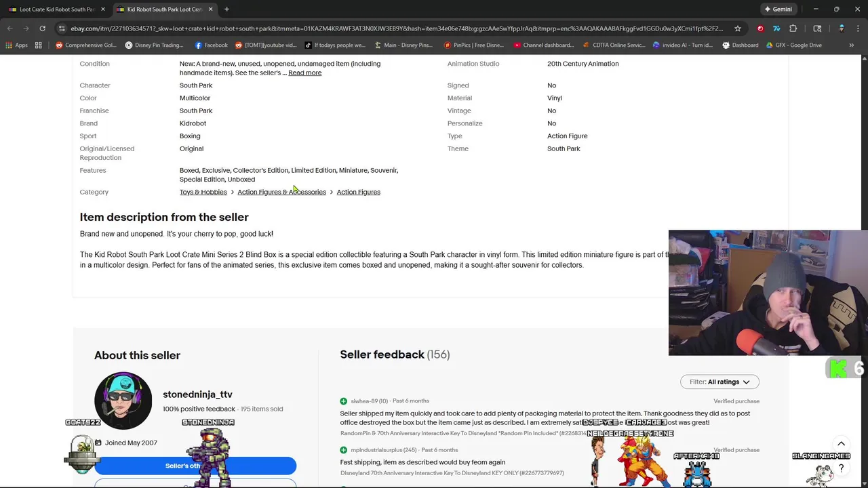Screen dimensions: 868x488
Task: Go back with the browser back arrow
Action: [x=9, y=28]
